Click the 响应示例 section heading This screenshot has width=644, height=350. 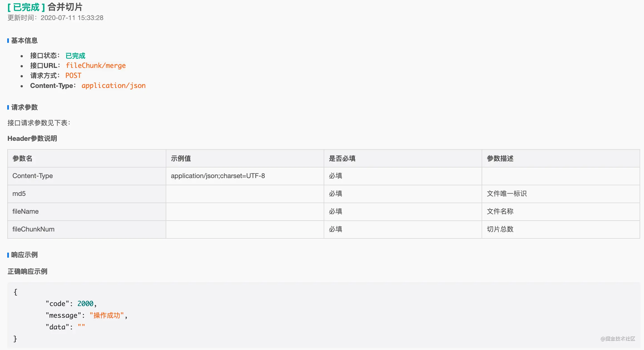tap(24, 255)
